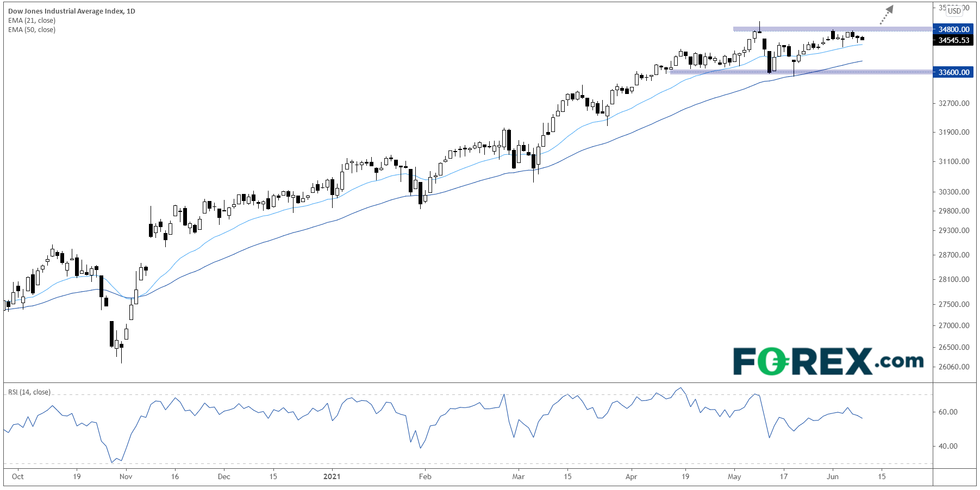980x490 pixels.
Task: Click the Dow Jones Industrial Average Index title
Action: point(71,11)
